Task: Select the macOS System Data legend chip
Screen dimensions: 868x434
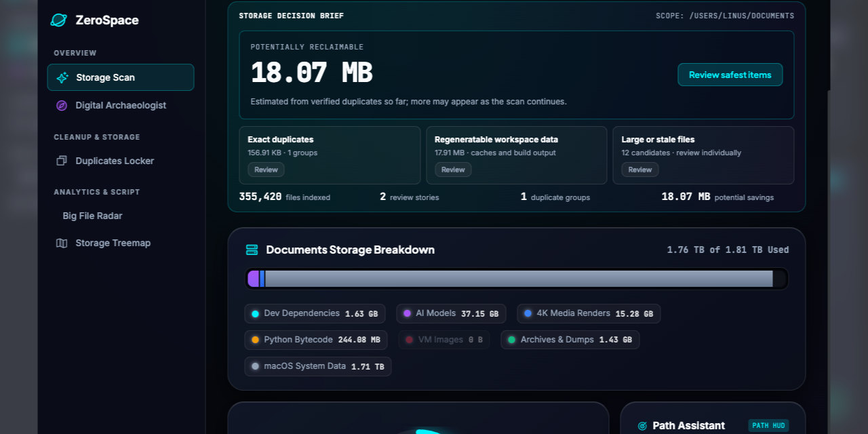Action: 318,366
